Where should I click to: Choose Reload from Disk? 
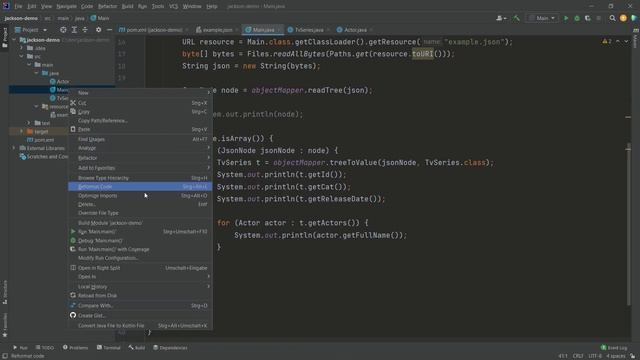[x=140, y=296]
